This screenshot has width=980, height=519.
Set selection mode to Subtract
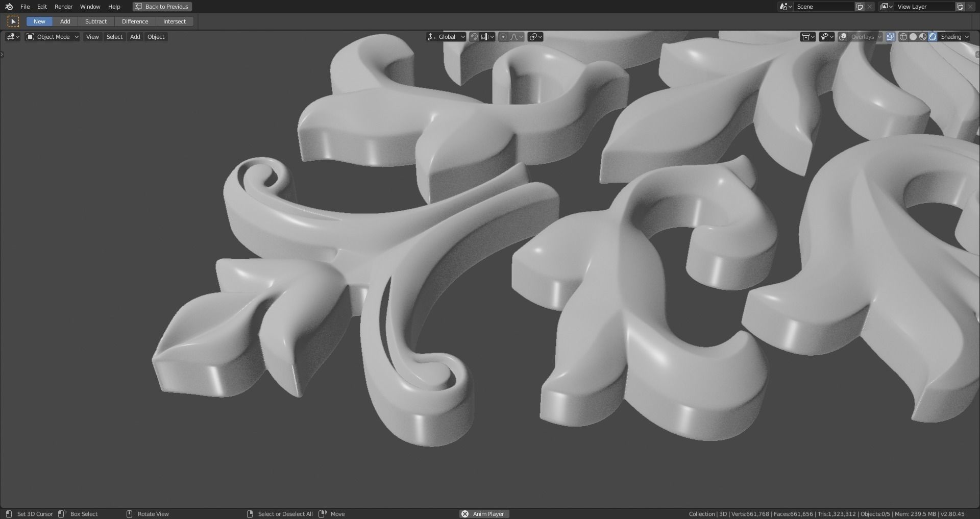[x=96, y=21]
